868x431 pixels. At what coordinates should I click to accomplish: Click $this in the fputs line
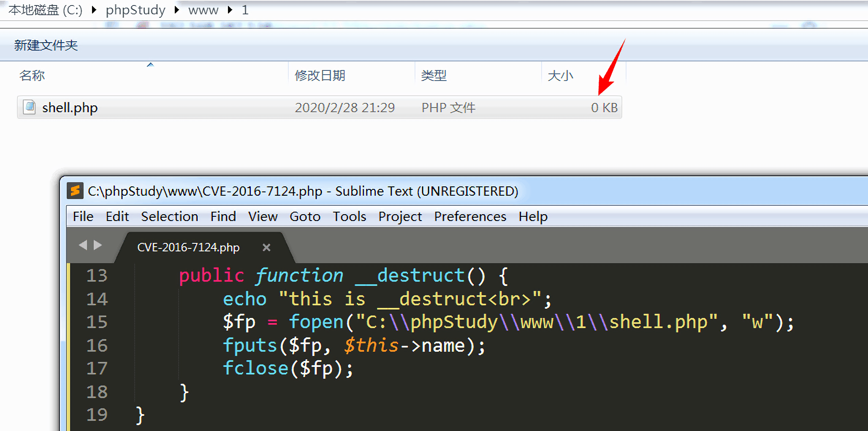pos(371,345)
